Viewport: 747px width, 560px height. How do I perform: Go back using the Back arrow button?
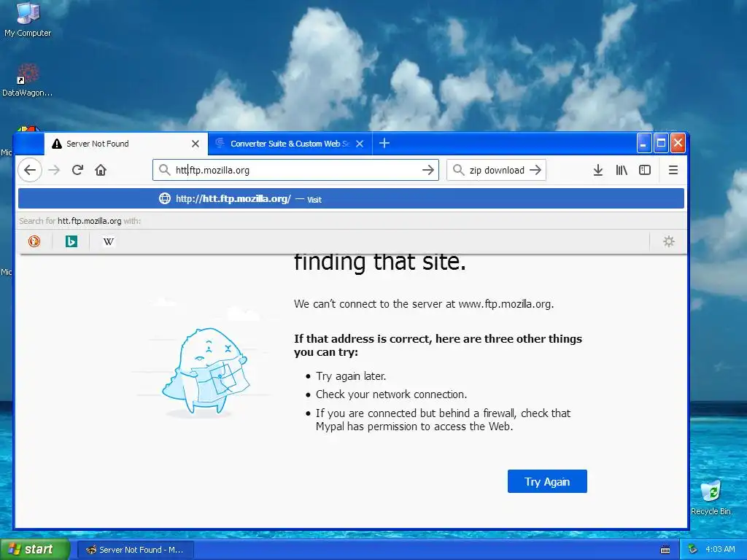[29, 170]
